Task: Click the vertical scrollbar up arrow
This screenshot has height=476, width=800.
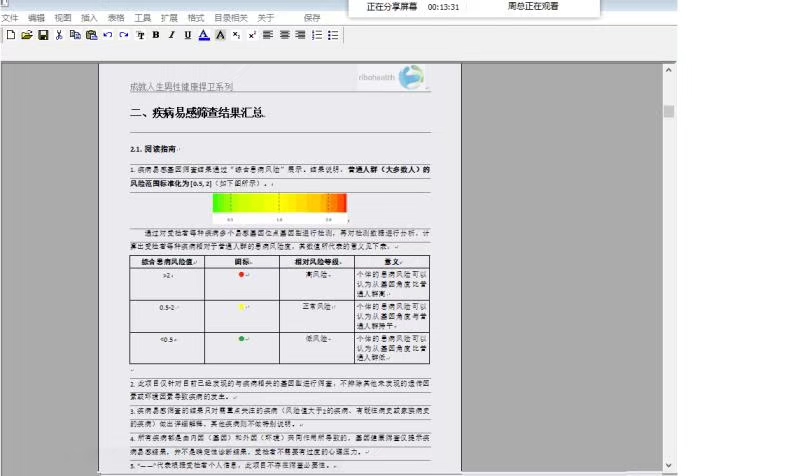Action: (669, 70)
